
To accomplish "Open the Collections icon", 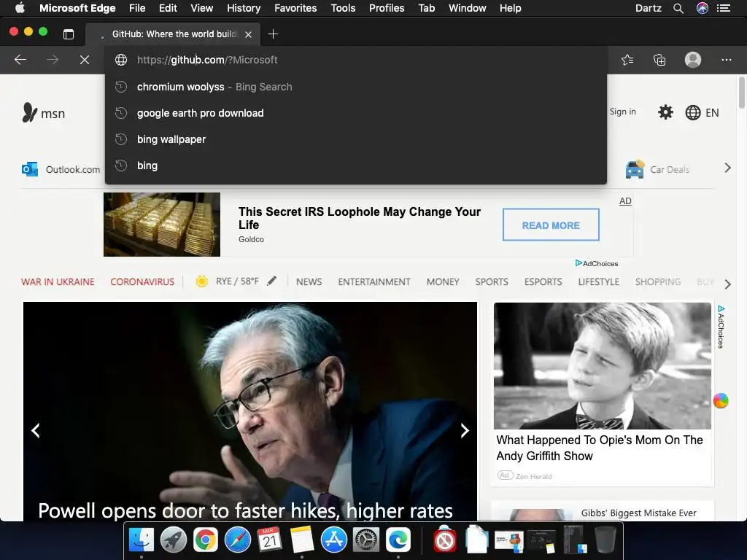I will (659, 60).
